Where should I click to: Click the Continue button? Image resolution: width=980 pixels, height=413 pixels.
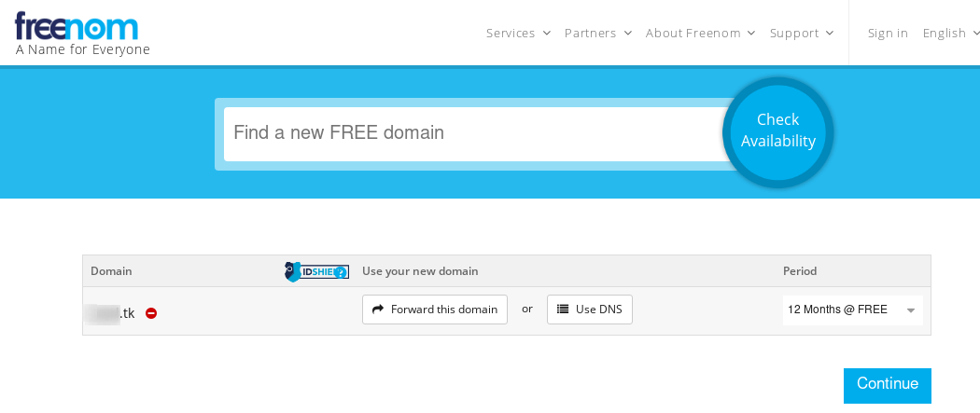click(887, 385)
